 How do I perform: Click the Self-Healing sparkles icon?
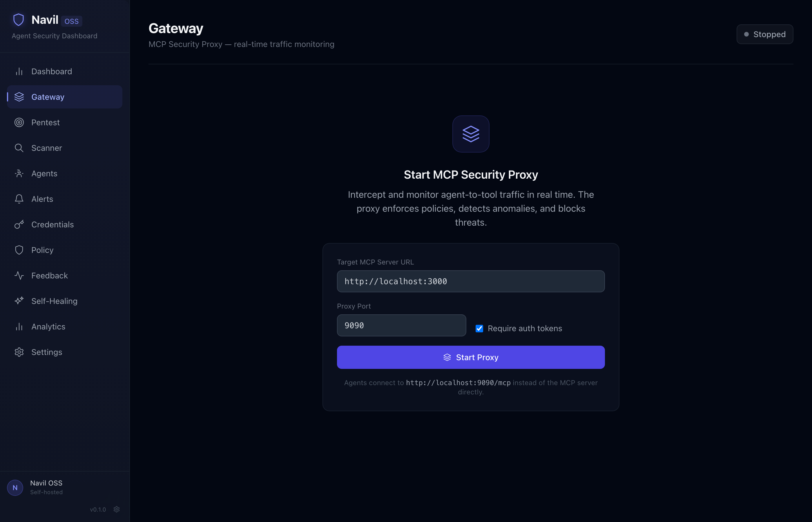point(19,301)
